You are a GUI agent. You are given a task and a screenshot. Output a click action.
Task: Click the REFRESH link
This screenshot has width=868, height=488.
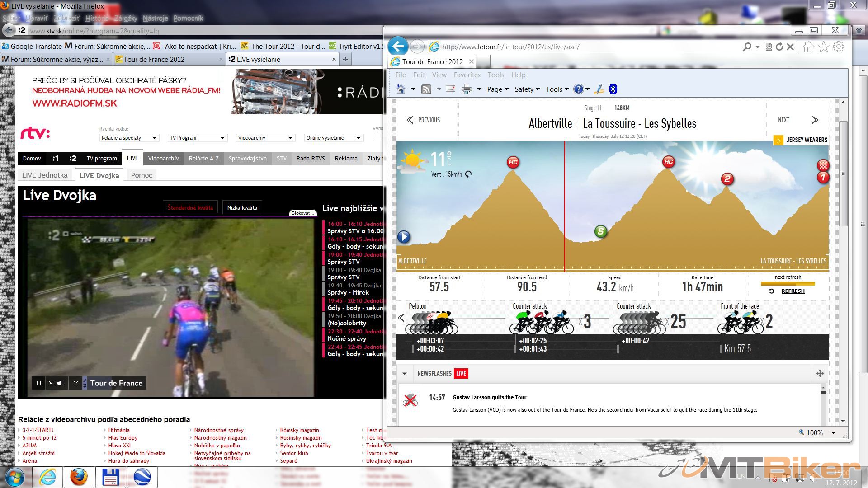click(x=793, y=291)
